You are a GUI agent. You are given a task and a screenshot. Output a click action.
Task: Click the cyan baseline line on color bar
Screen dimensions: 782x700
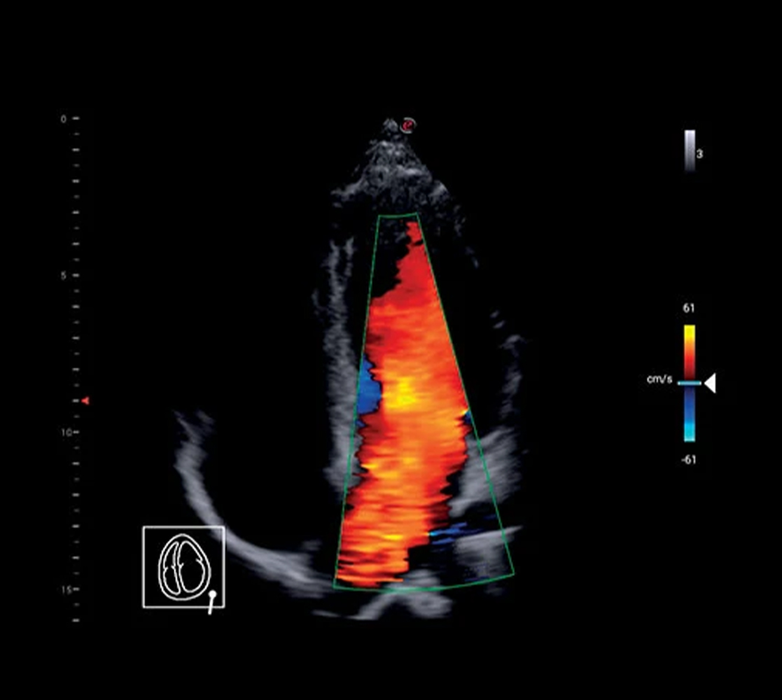(x=689, y=383)
